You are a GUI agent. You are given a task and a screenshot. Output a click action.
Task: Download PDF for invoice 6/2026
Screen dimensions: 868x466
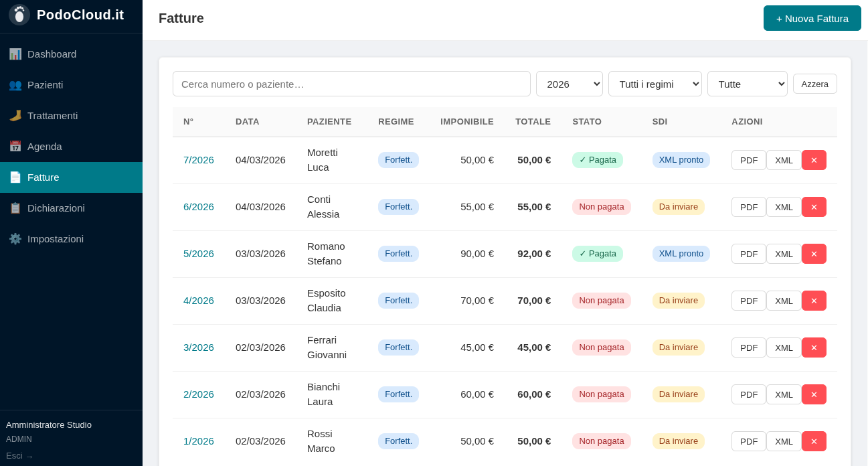coord(749,207)
